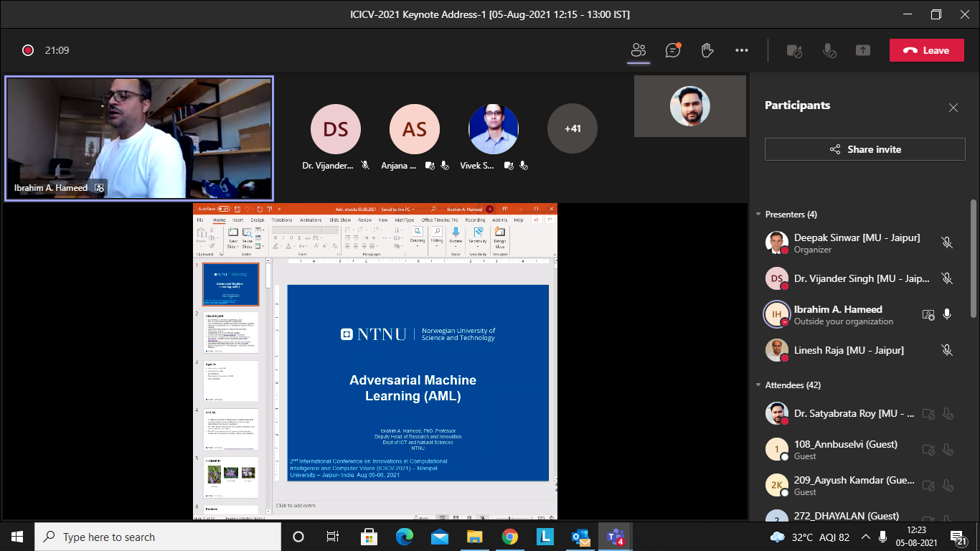Viewport: 980px width, 551px height.
Task: Open More actions ellipsis menu
Action: (741, 50)
